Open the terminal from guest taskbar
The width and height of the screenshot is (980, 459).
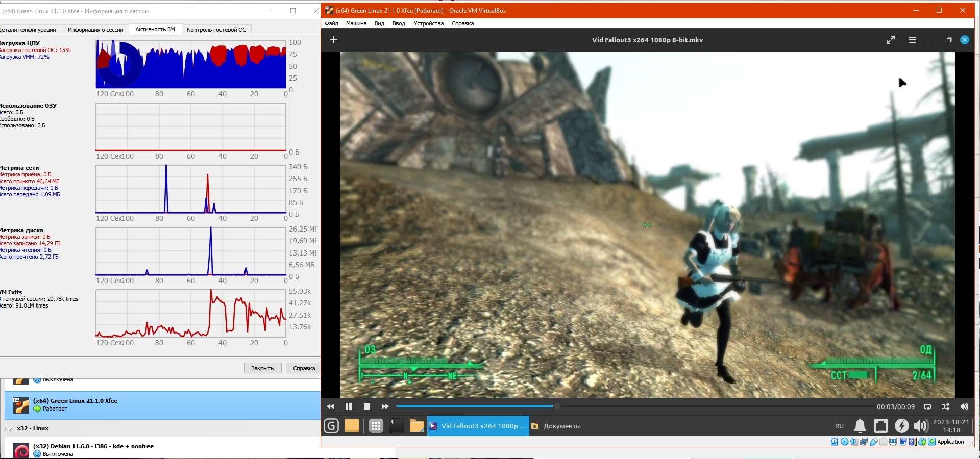click(x=397, y=426)
